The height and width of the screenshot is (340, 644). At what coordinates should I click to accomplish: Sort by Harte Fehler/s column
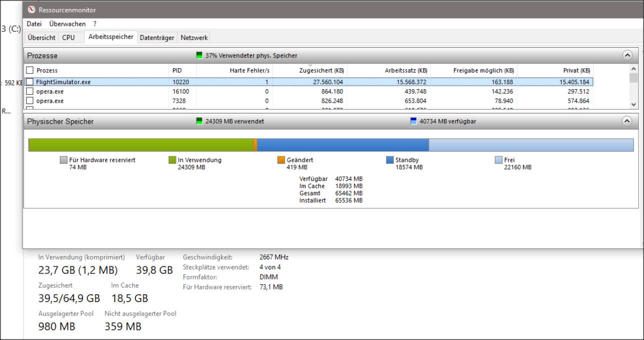pos(234,71)
